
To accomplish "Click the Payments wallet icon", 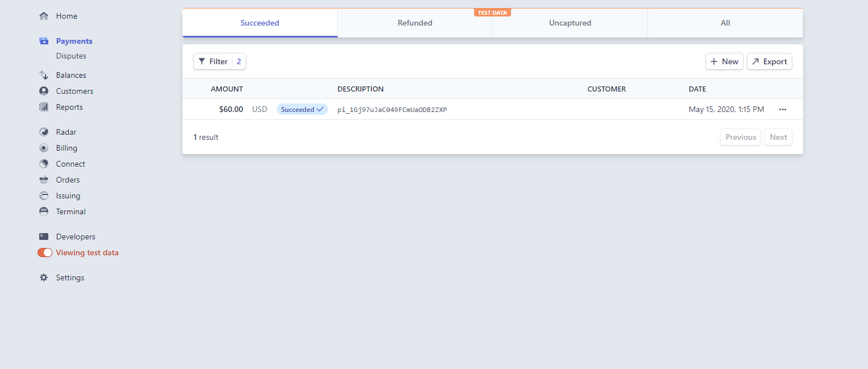I will tap(44, 41).
